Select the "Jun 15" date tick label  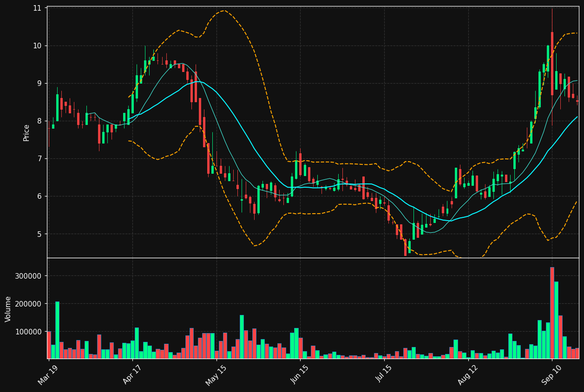300,375
